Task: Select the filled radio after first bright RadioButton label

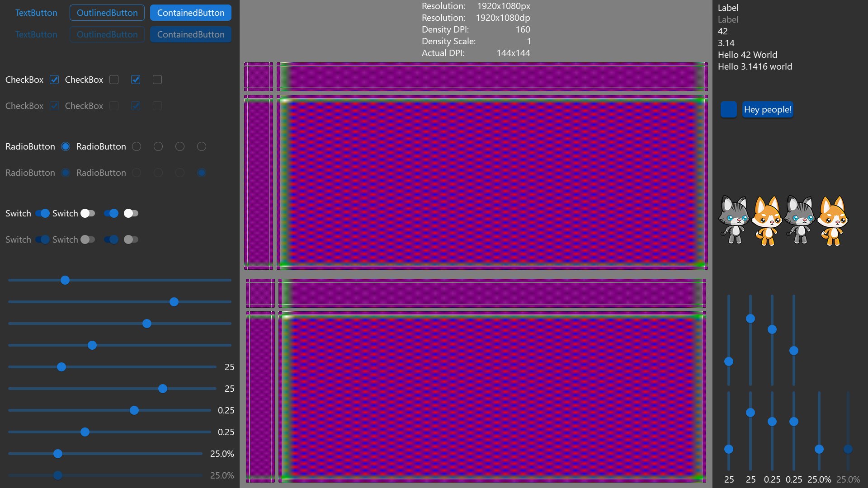Action: pyautogui.click(x=66, y=146)
